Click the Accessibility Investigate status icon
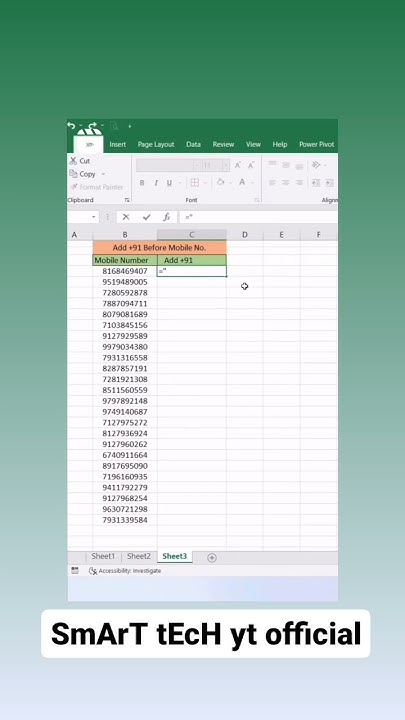This screenshot has width=405, height=720. (92, 571)
